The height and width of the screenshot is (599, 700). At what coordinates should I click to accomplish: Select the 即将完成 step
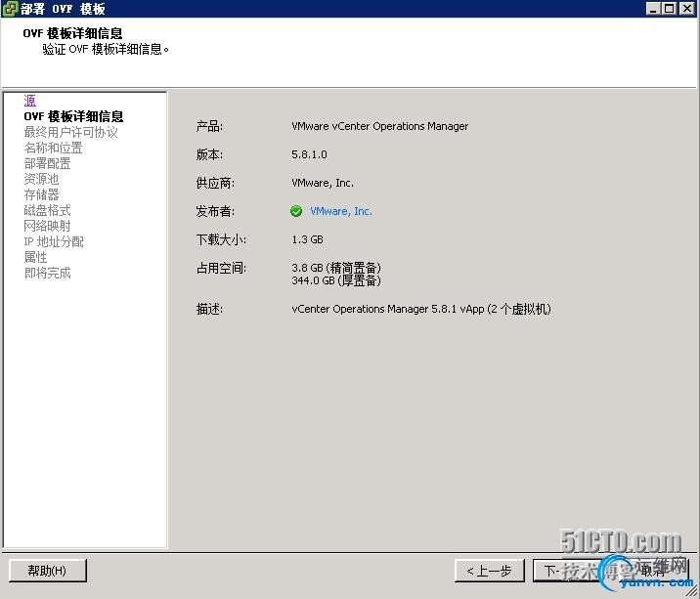(x=47, y=273)
